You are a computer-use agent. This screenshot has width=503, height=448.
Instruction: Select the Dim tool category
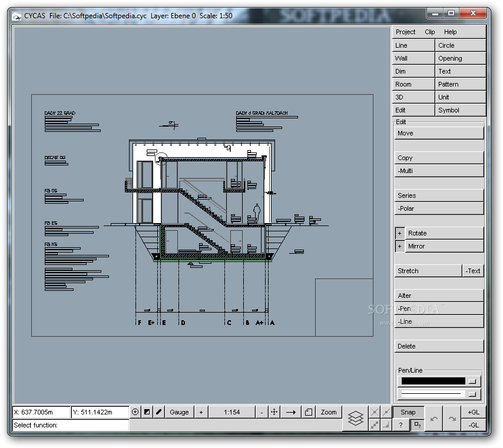[413, 71]
